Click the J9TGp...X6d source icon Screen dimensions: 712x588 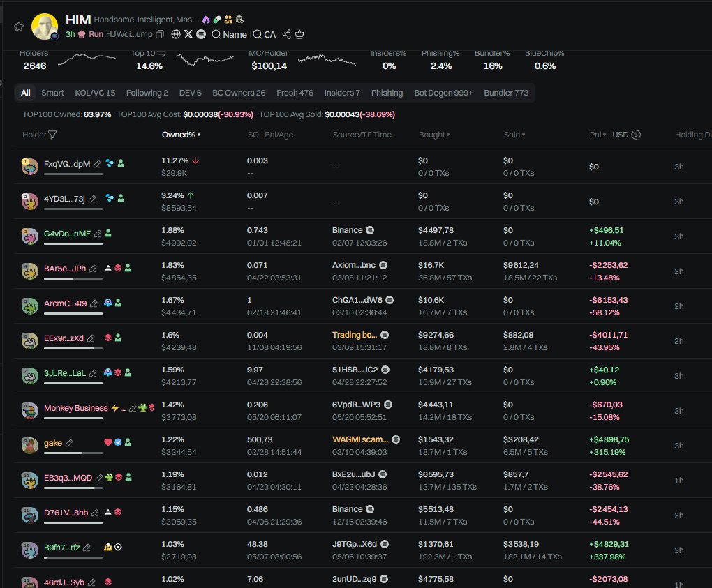click(x=385, y=544)
